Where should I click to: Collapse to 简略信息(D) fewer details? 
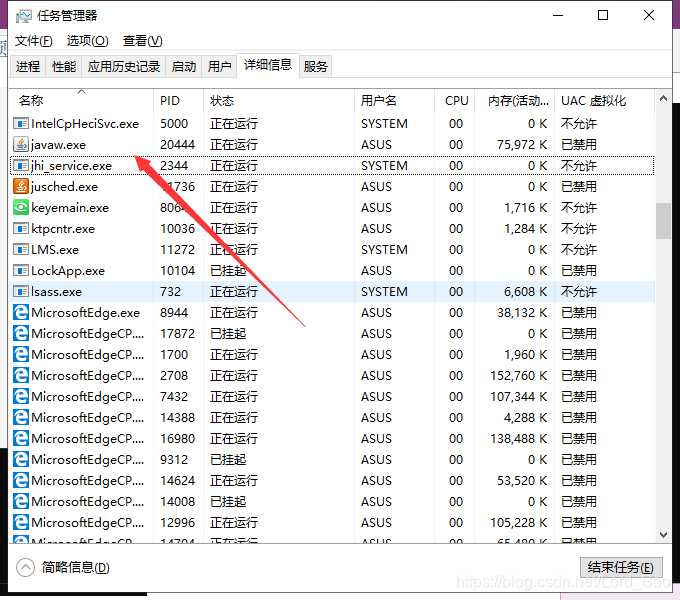(x=63, y=567)
